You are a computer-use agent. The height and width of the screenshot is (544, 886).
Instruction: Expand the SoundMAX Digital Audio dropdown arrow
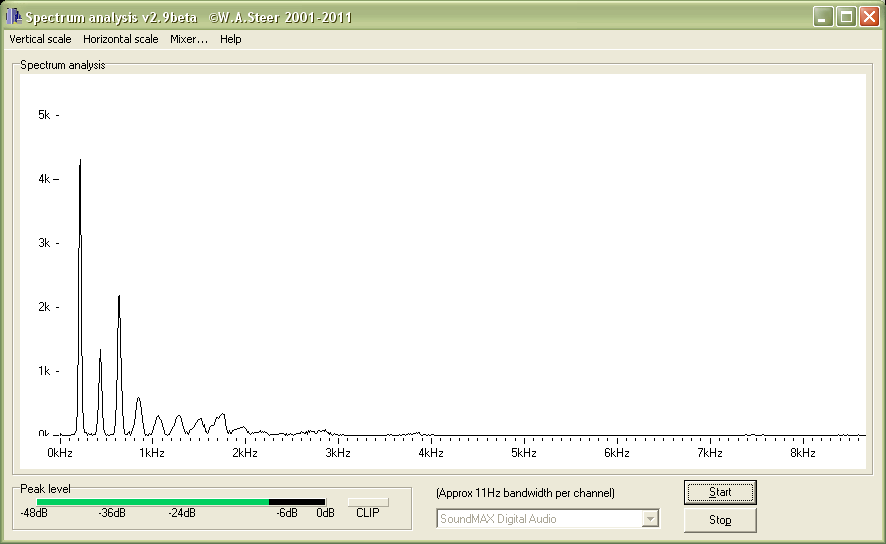tap(650, 519)
